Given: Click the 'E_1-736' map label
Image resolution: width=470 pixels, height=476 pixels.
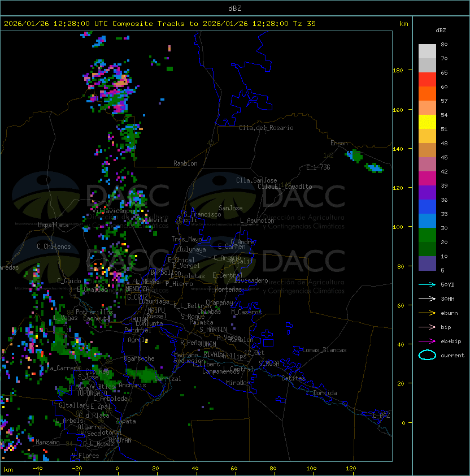Looking at the screenshot, I should point(318,167).
